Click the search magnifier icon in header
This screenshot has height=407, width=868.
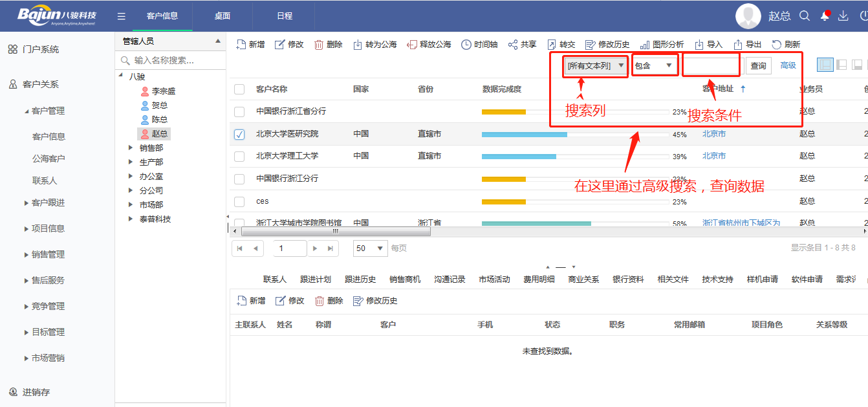click(x=805, y=16)
